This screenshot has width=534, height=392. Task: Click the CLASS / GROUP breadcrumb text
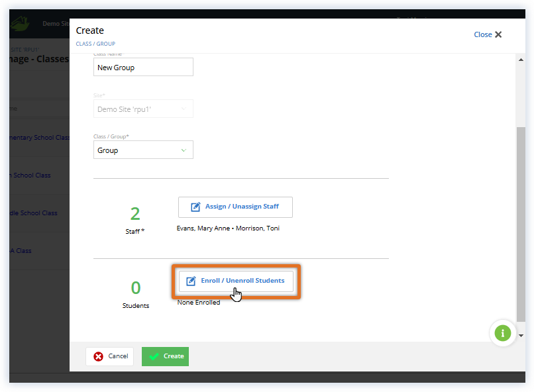pyautogui.click(x=95, y=44)
